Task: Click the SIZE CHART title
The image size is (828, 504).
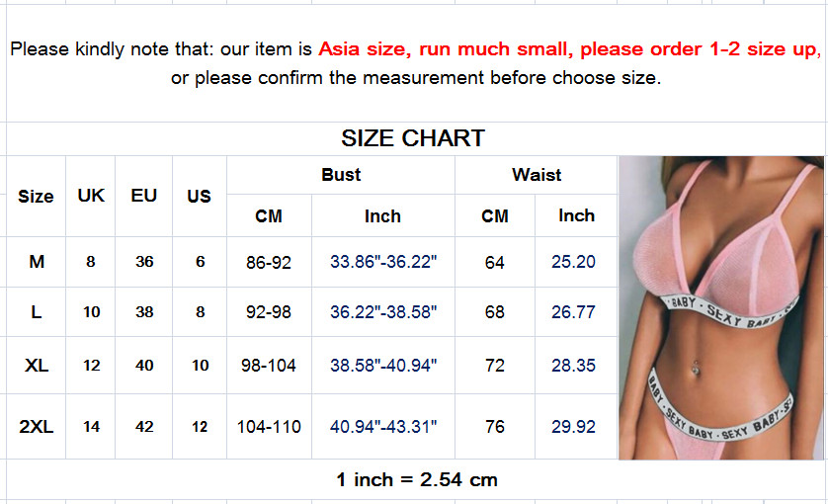Action: pos(413,138)
